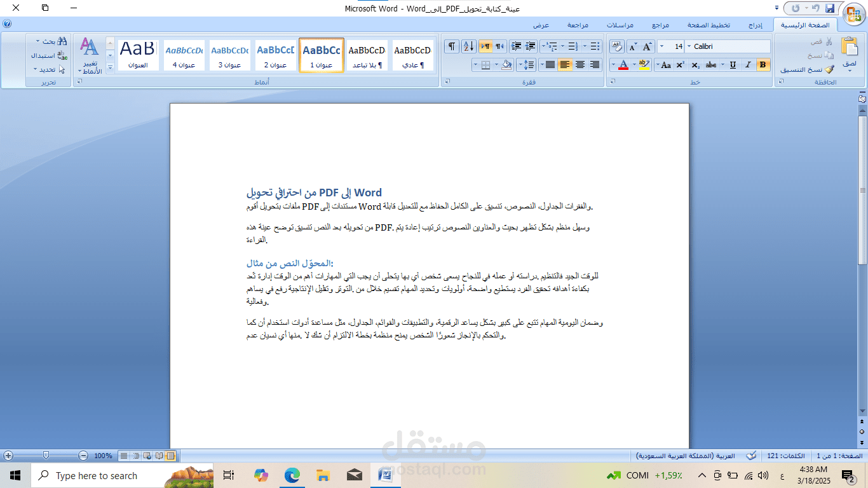This screenshot has width=868, height=488.
Task: Open the Font (خط) dialog launcher
Action: coord(611,81)
